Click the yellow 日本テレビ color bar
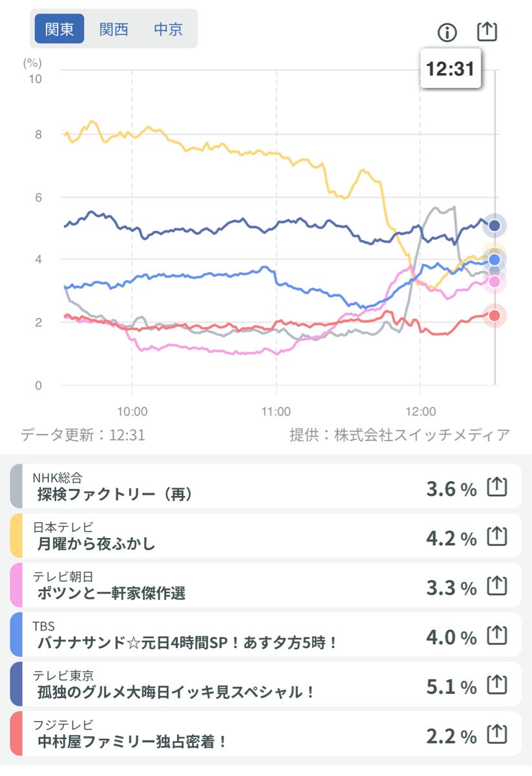Image resolution: width=532 pixels, height=776 pixels. pyautogui.click(x=16, y=536)
